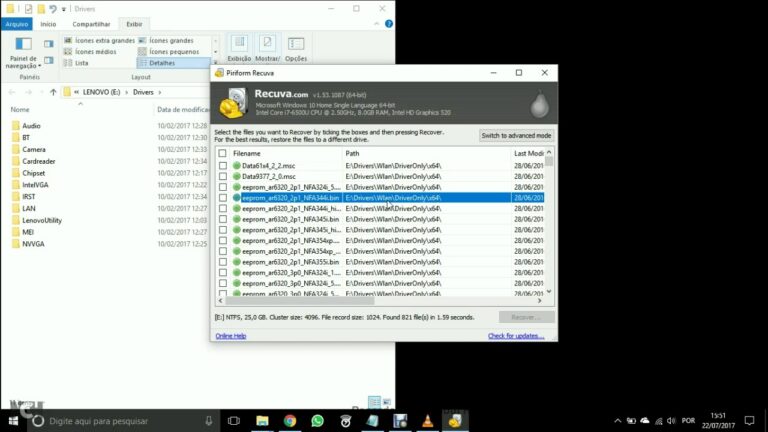Open the quick access toolbar dropdown arrow

tap(64, 9)
